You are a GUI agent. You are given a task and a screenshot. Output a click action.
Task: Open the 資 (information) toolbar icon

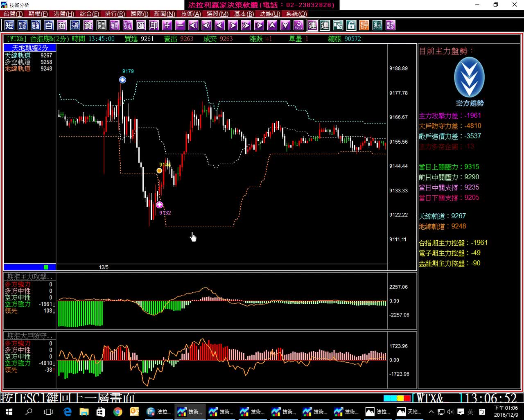pos(88,25)
